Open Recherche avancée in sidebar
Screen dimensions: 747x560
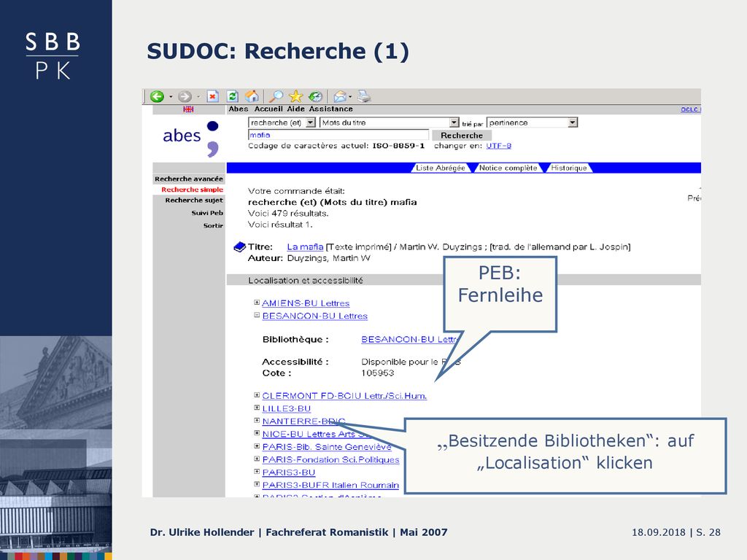coord(189,179)
